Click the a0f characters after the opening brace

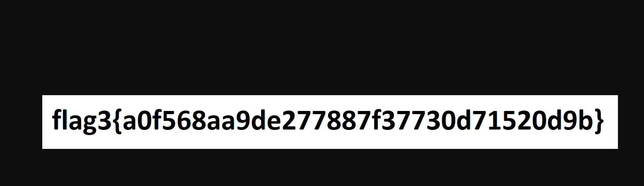tap(143, 122)
